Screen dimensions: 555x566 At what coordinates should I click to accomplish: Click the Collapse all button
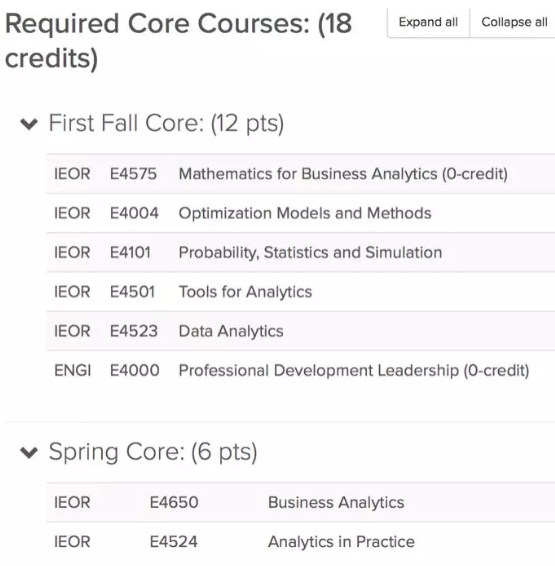514,22
